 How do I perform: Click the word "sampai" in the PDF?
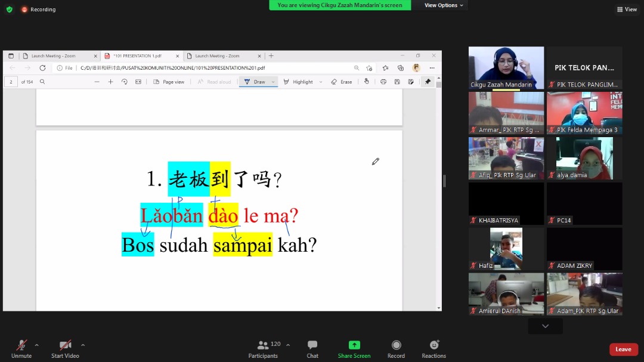click(243, 245)
